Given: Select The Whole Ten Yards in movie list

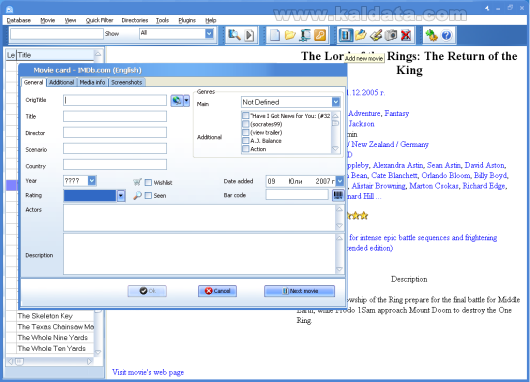Looking at the screenshot, I should tap(51, 348).
